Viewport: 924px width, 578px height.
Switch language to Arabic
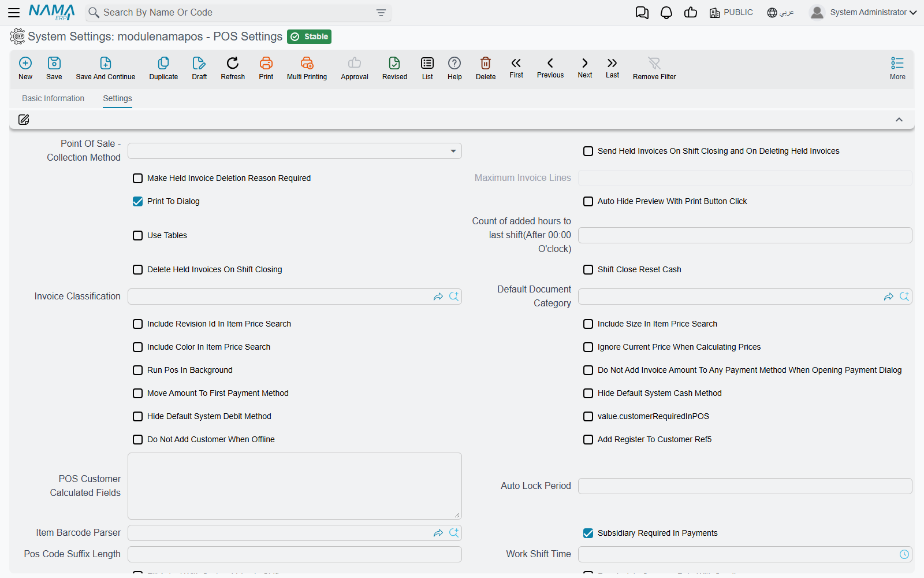[781, 12]
